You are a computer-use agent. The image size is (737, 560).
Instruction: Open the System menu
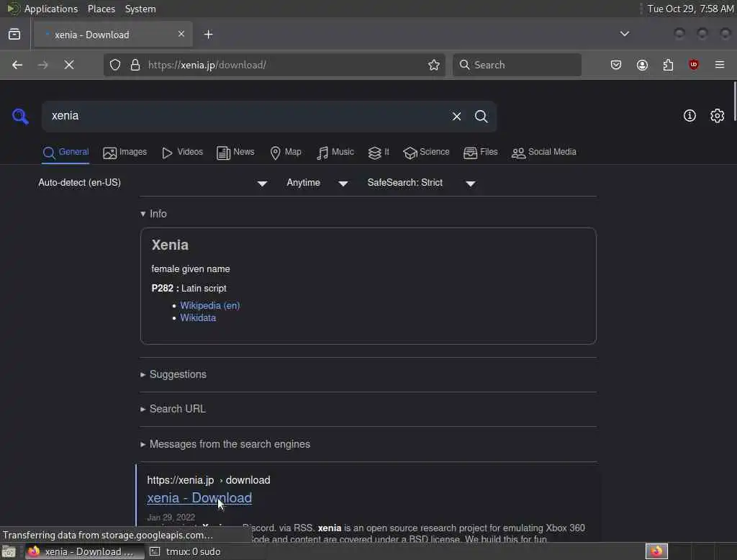pos(140,9)
